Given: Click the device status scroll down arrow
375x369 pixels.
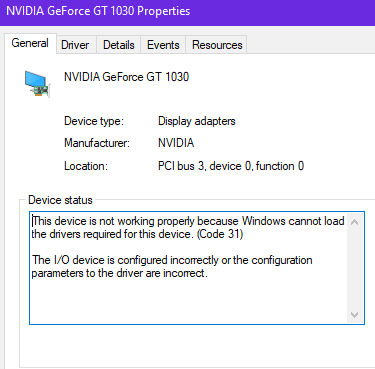Looking at the screenshot, I should tap(355, 314).
